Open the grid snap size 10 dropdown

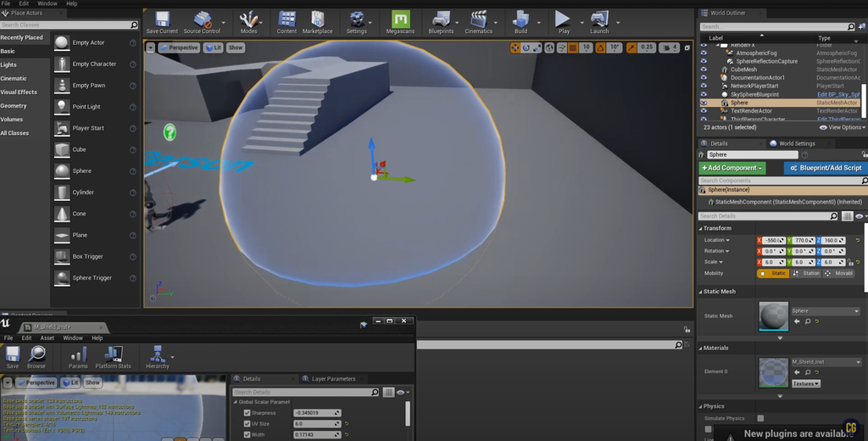pyautogui.click(x=587, y=47)
